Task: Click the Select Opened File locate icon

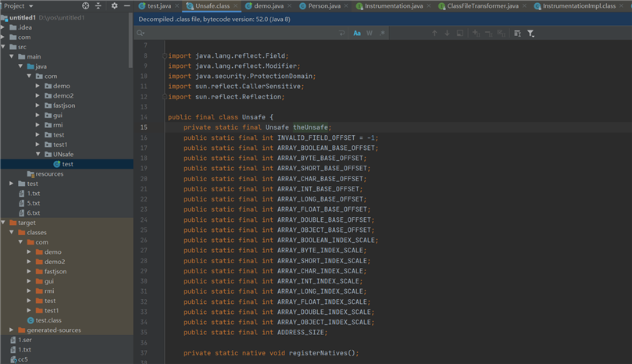Action: [85, 5]
